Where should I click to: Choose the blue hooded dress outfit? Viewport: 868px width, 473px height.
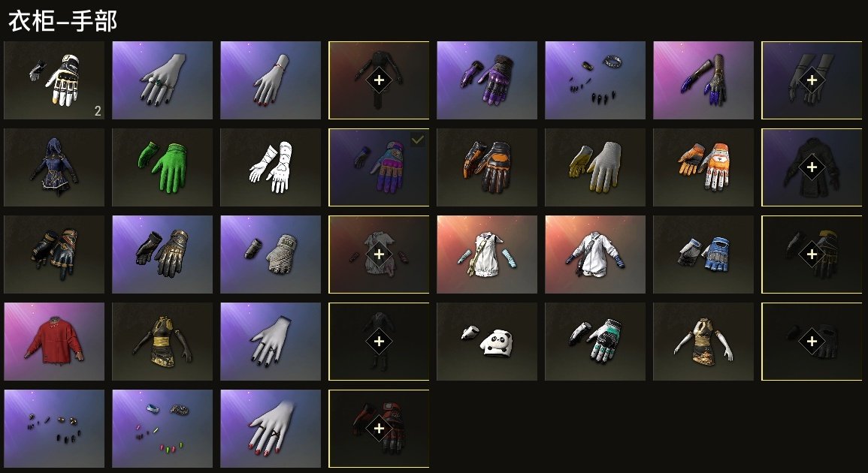54,167
